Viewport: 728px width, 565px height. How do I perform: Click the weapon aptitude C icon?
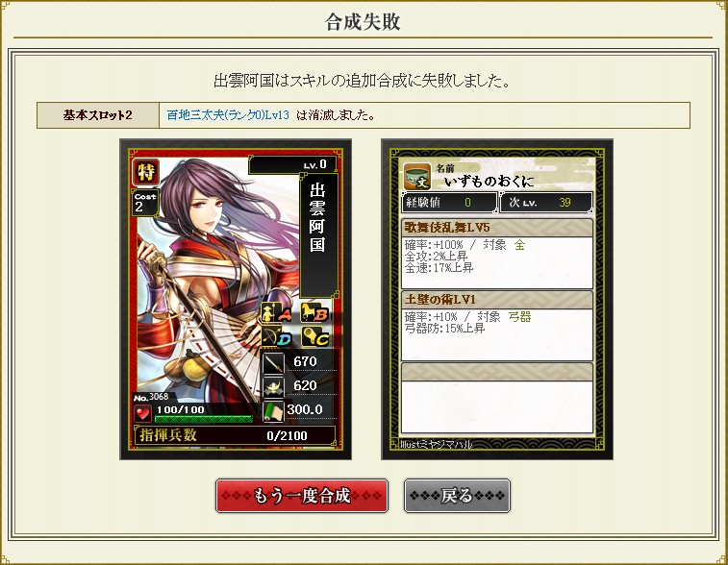click(315, 337)
